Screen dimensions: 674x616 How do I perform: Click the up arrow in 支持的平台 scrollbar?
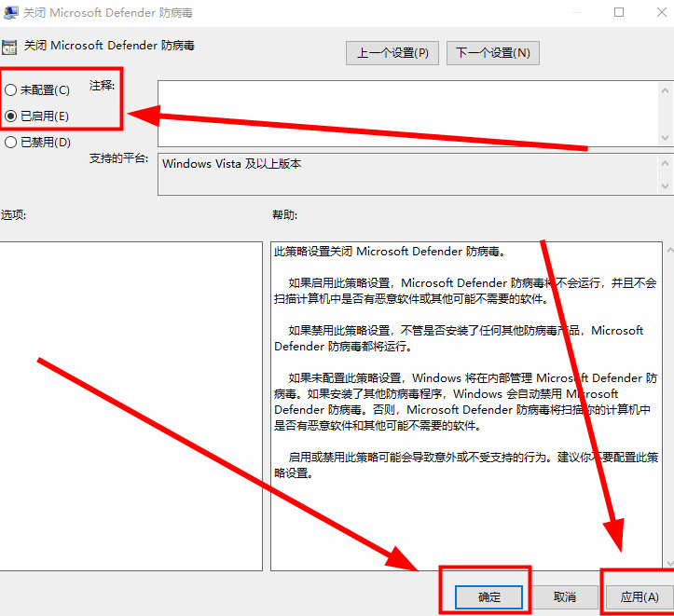(x=667, y=163)
